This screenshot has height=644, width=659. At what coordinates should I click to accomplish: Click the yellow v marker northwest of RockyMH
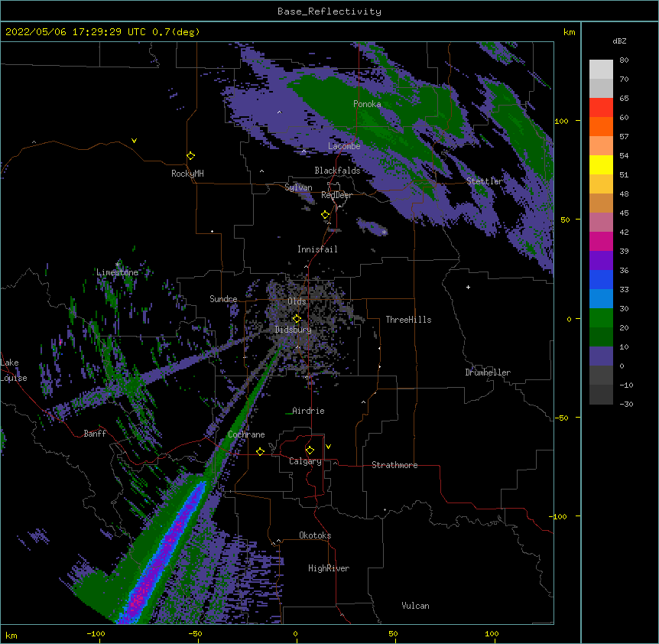point(134,141)
